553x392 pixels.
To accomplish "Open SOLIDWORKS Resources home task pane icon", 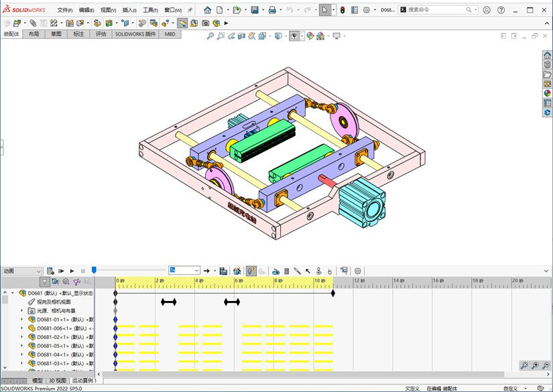I will 547,55.
